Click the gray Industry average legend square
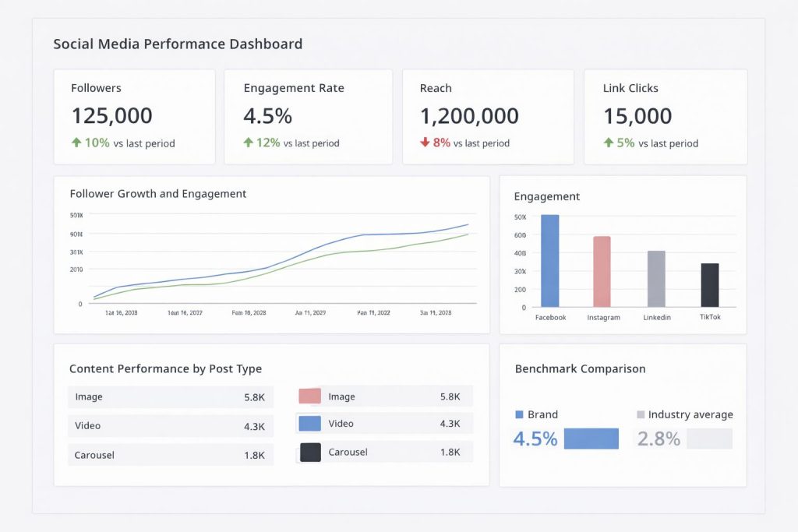The height and width of the screenshot is (532, 798). coord(641,414)
